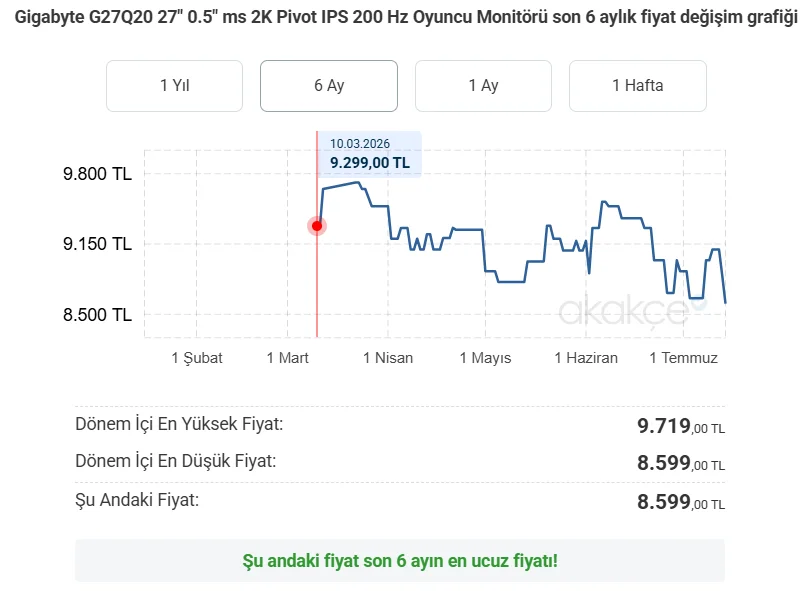Select the 6 Ay time range tab

[x=329, y=86]
